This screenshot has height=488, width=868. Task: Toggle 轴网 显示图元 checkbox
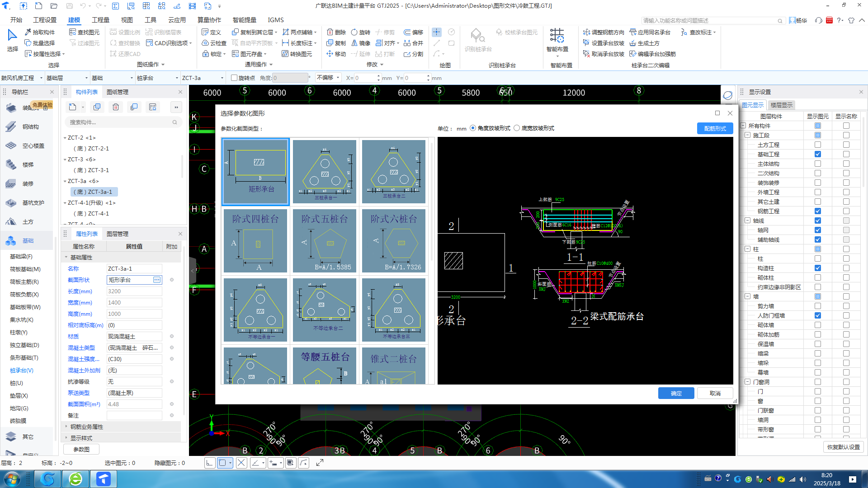click(x=818, y=230)
